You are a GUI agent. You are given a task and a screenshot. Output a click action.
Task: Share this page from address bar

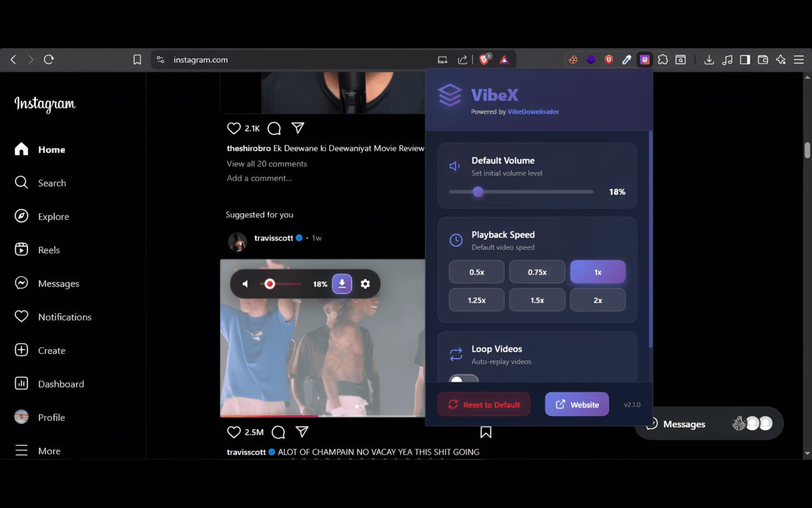462,60
